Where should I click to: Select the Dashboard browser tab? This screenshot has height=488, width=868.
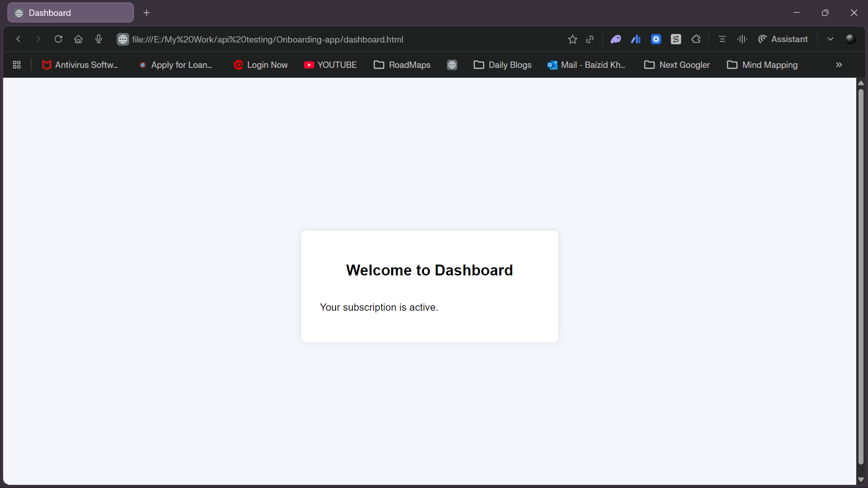coord(71,13)
